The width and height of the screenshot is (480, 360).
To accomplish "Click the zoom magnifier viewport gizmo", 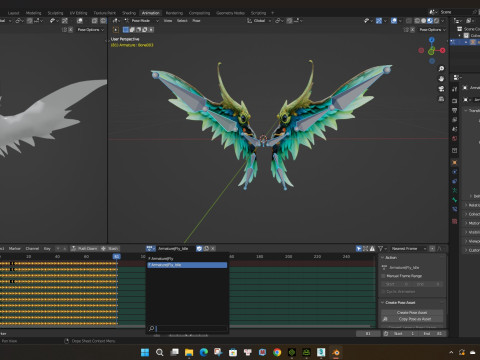I will tap(441, 69).
